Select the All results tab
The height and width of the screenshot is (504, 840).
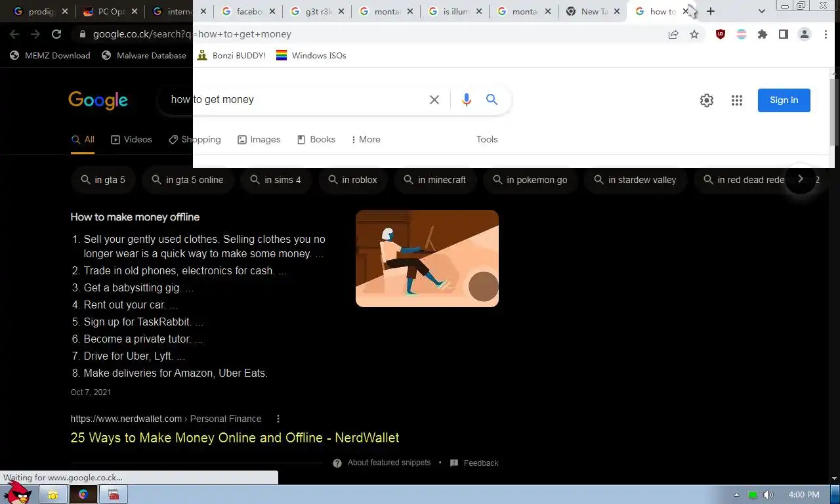(x=83, y=139)
